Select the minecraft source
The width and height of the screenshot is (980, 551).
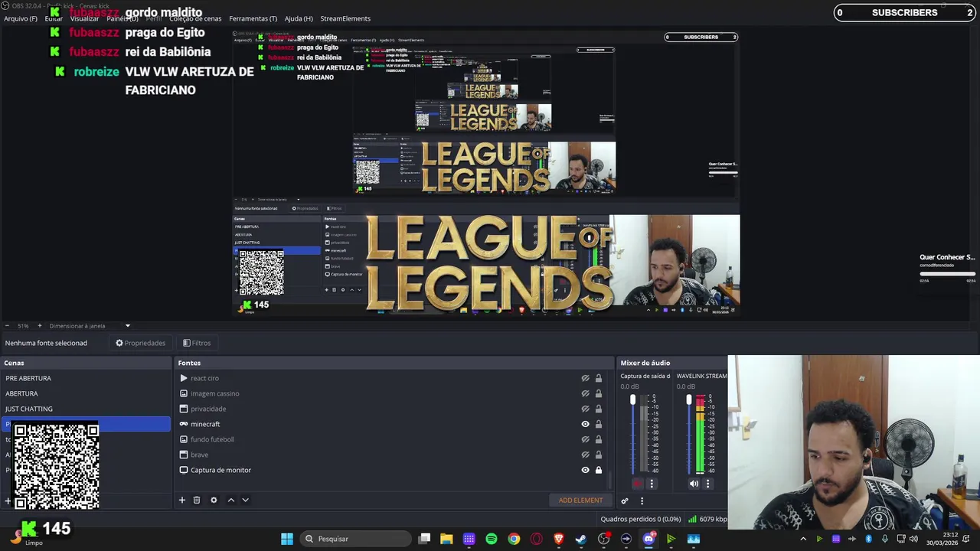(205, 424)
